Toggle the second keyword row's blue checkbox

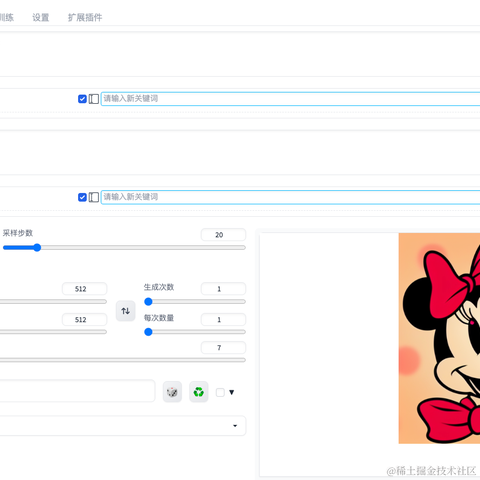point(82,197)
